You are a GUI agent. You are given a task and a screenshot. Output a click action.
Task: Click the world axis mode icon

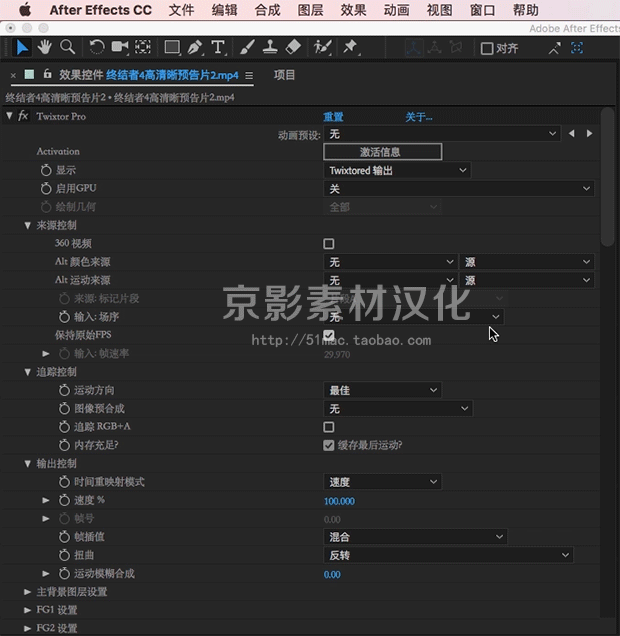pyautogui.click(x=434, y=48)
